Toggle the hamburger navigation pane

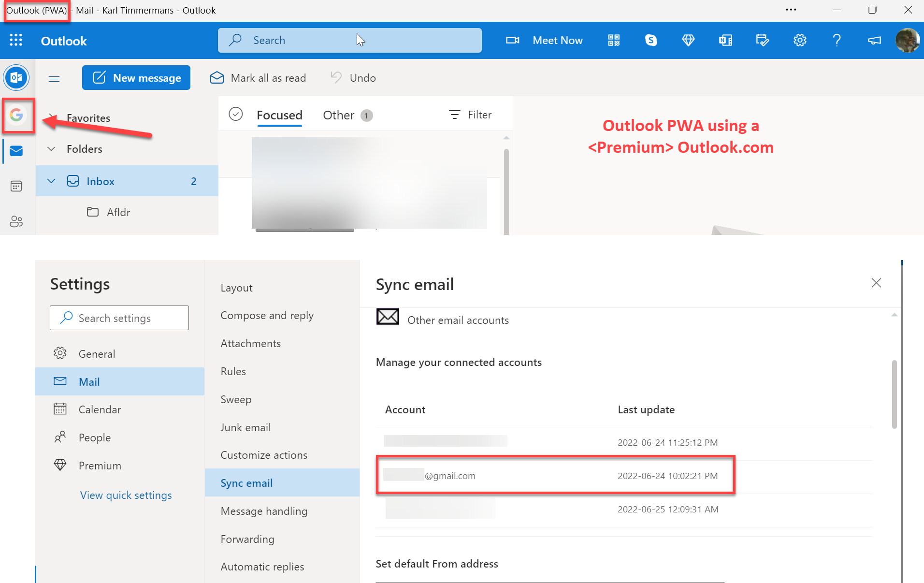pos(54,78)
